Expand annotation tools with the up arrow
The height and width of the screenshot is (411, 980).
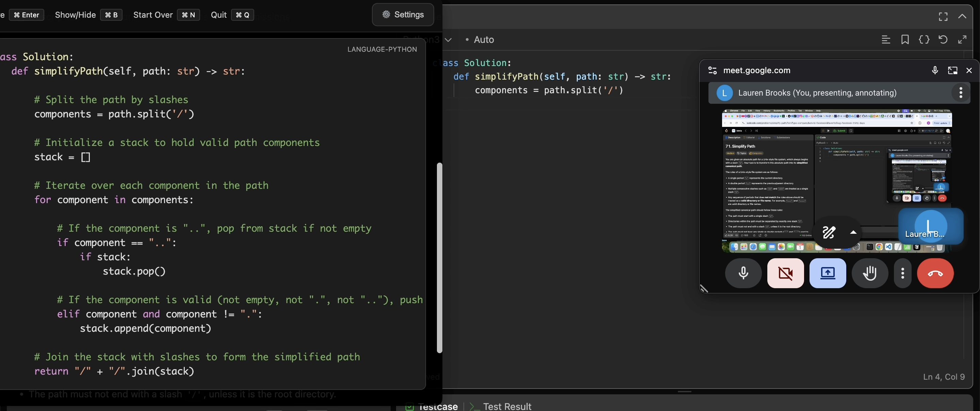click(x=853, y=232)
